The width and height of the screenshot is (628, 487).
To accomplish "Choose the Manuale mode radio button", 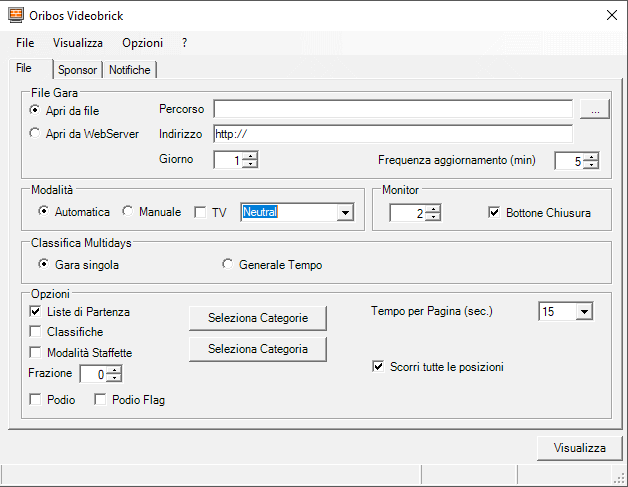I will 127,211.
